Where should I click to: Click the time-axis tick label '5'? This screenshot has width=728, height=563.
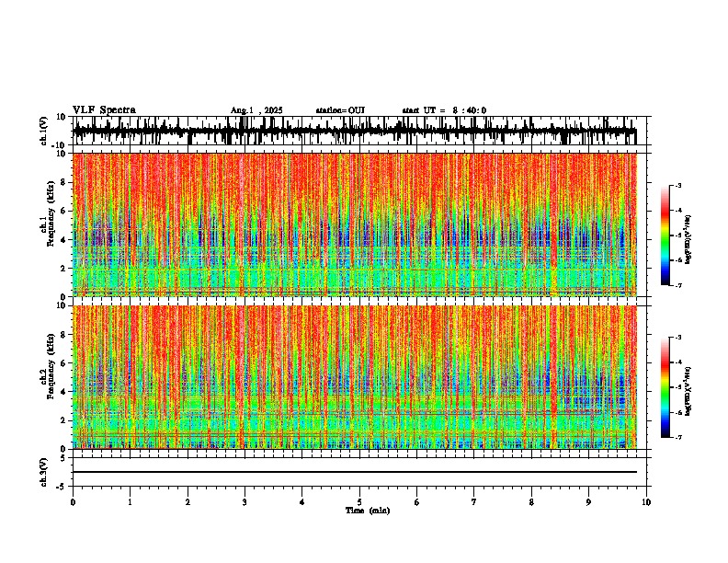pyautogui.click(x=359, y=502)
